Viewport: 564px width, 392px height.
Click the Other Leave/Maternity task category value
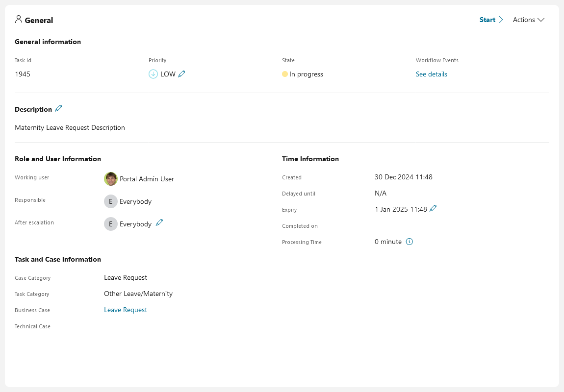(x=138, y=294)
